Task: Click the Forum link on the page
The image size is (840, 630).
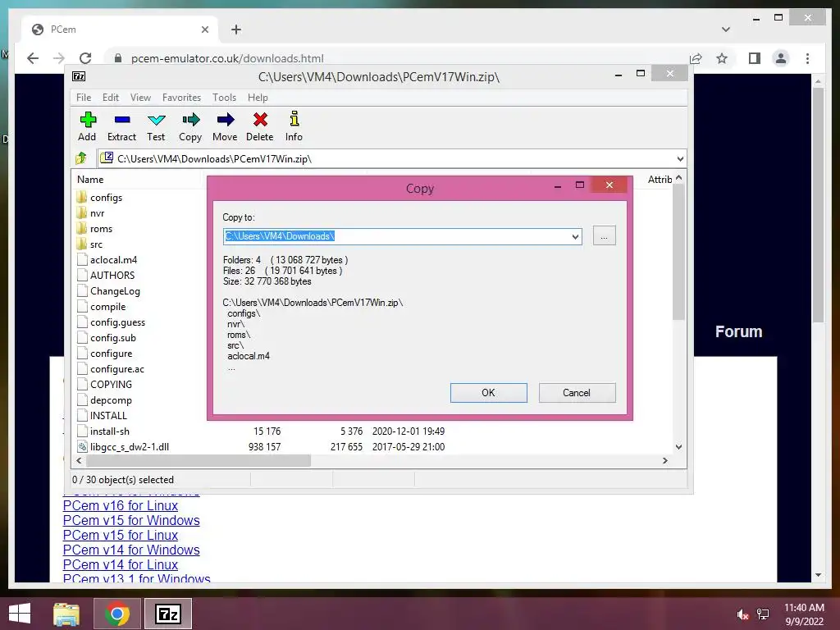Action: point(739,331)
